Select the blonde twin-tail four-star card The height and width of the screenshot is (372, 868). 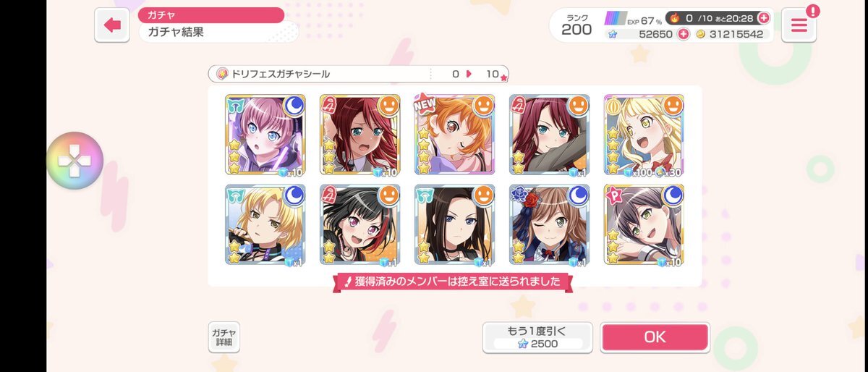(x=644, y=135)
